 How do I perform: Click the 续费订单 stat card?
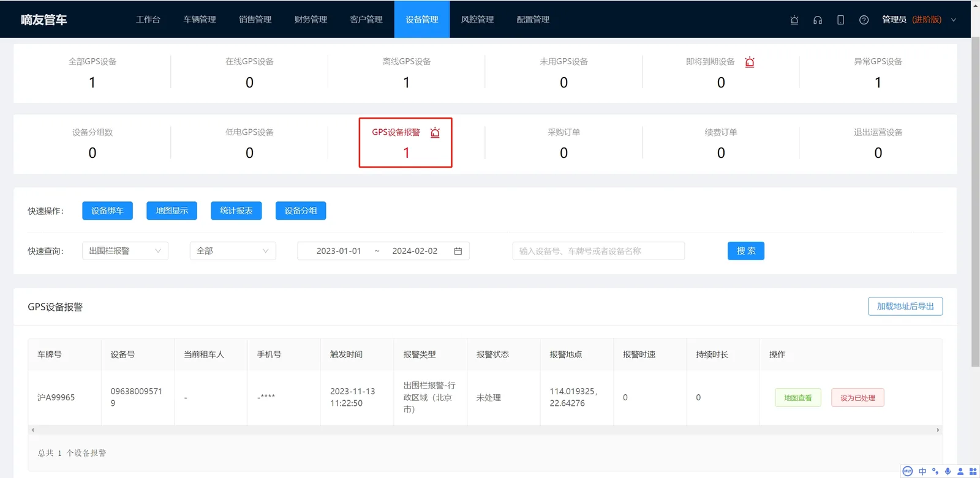721,143
